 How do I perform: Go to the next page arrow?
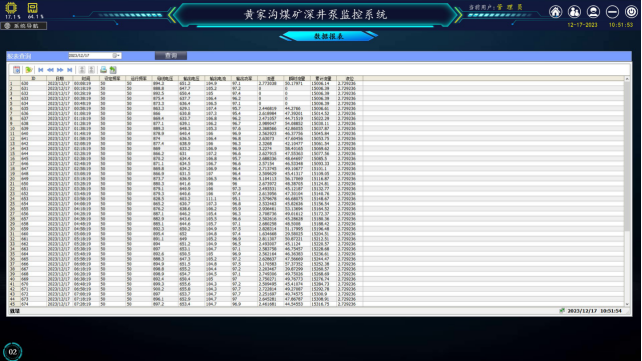pos(60,70)
